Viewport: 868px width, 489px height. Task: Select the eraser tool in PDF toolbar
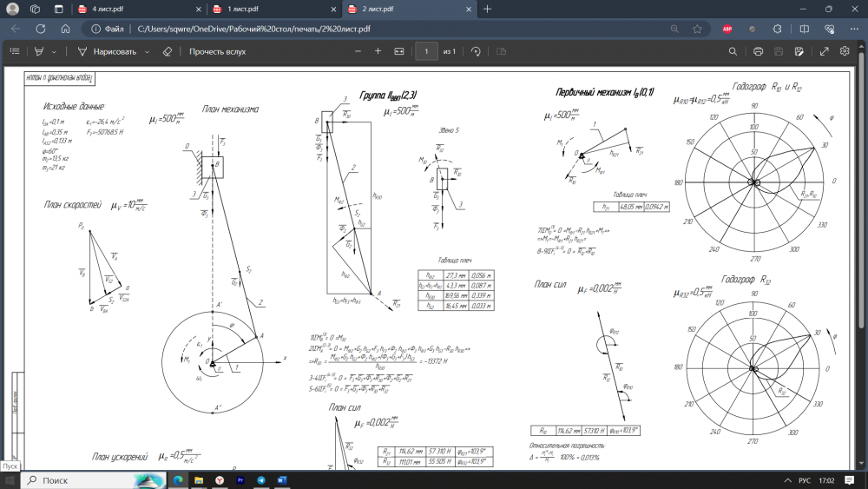[168, 51]
